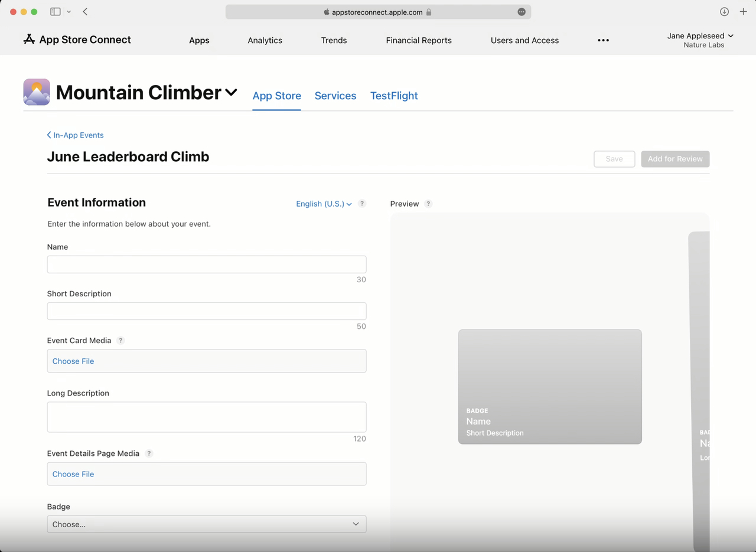Open help next to the localization selector
The image size is (756, 552).
point(362,203)
